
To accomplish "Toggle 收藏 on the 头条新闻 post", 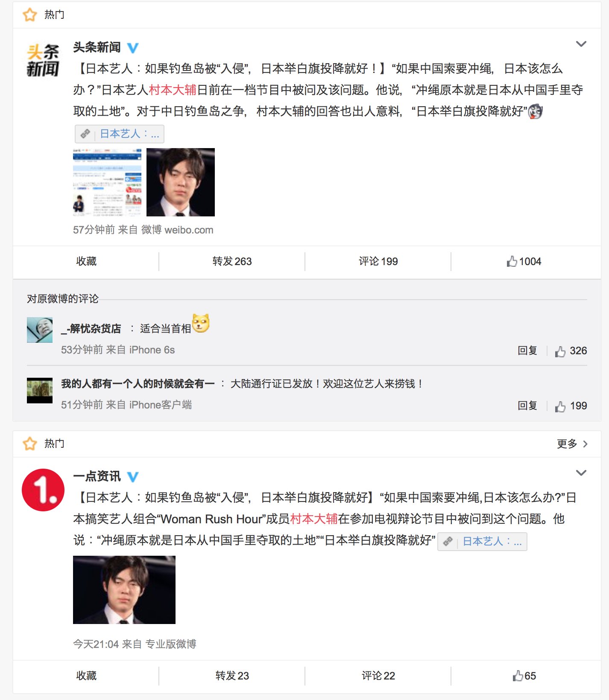I will pyautogui.click(x=86, y=261).
